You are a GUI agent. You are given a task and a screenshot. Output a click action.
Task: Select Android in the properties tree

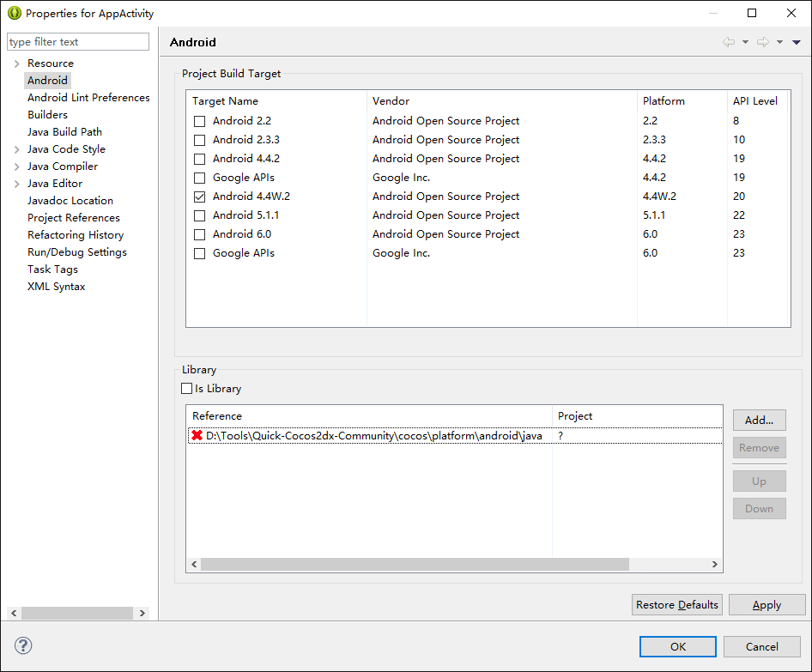pyautogui.click(x=47, y=81)
